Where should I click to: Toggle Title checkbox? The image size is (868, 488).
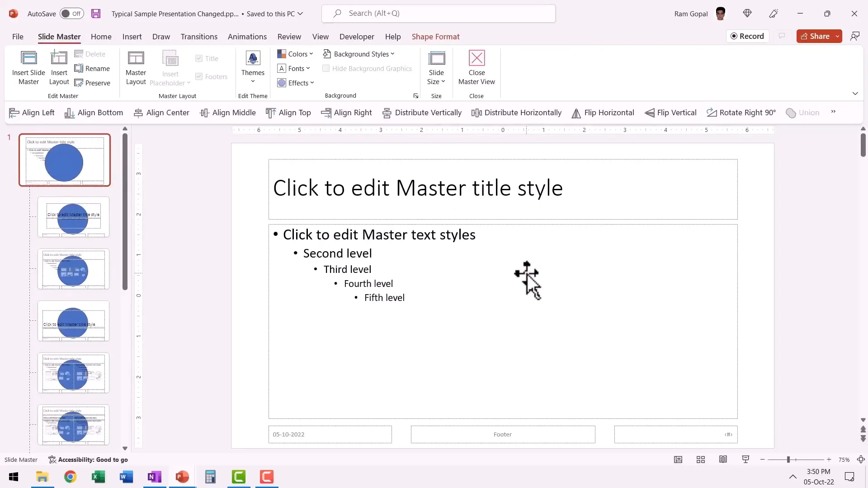pyautogui.click(x=199, y=58)
